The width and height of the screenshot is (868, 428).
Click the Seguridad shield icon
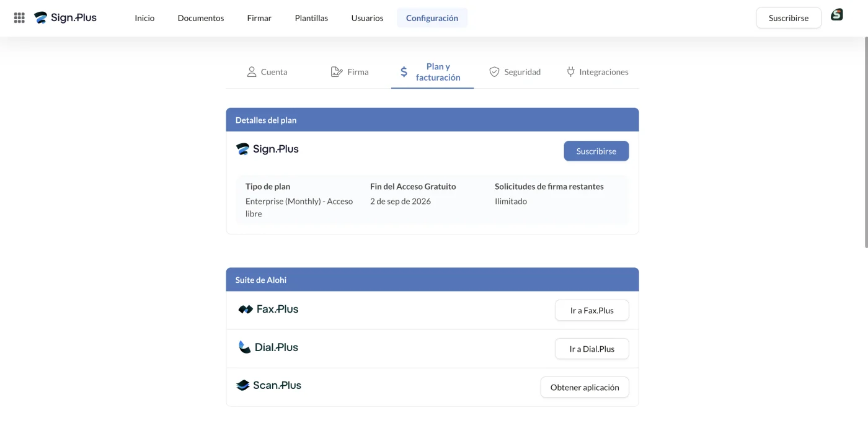494,72
